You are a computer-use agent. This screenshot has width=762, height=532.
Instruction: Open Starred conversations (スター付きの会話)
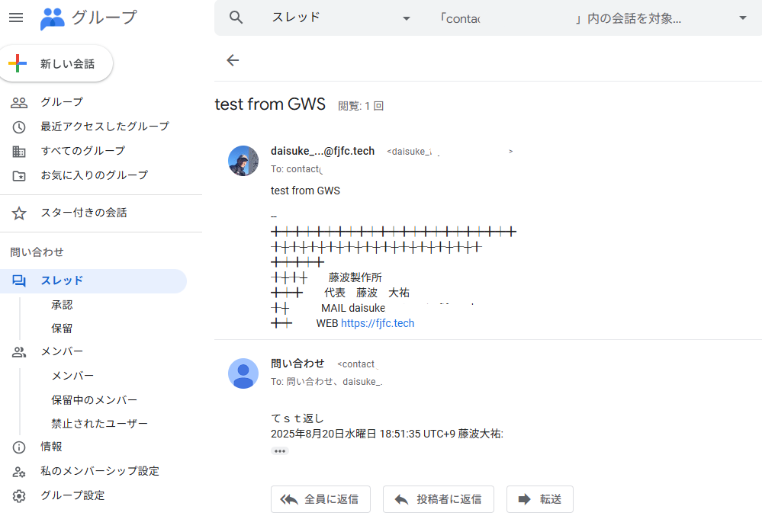pos(83,213)
